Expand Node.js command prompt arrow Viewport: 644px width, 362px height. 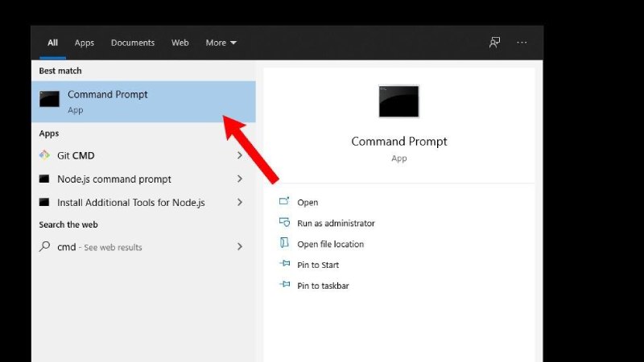pos(240,179)
